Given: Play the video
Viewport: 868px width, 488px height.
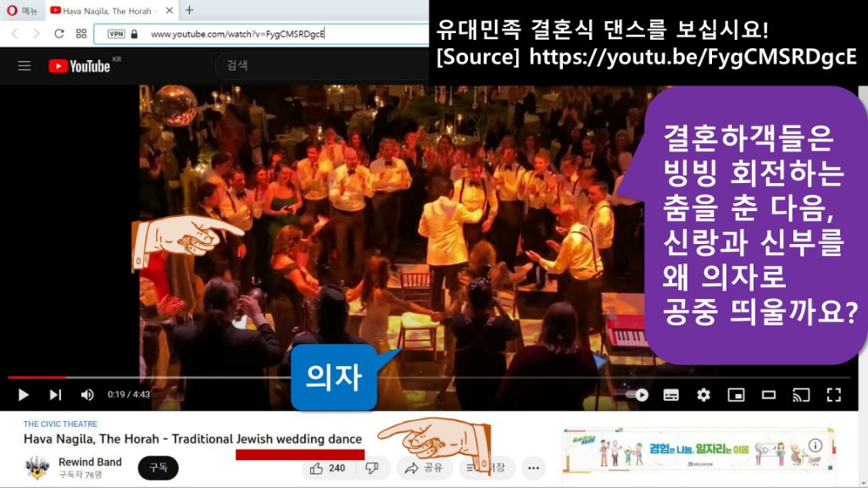Looking at the screenshot, I should 23,395.
